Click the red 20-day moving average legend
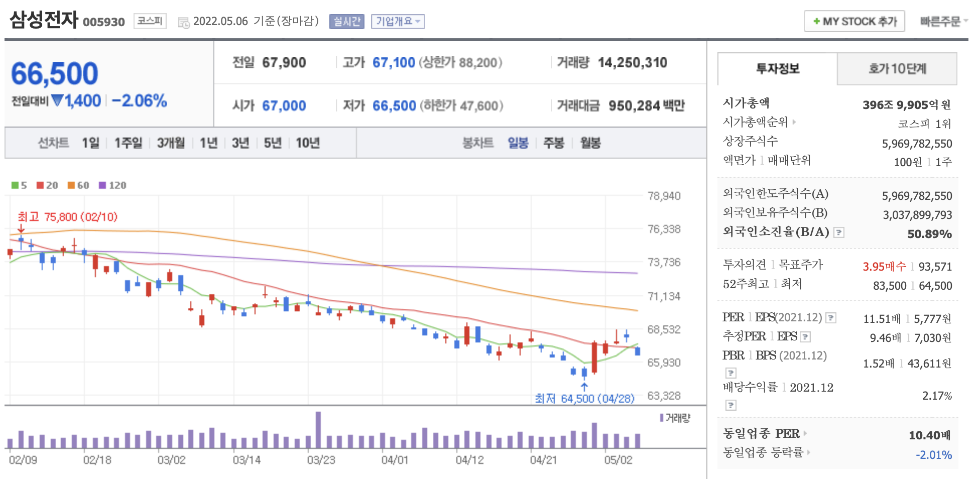The image size is (980, 479). pyautogui.click(x=47, y=185)
